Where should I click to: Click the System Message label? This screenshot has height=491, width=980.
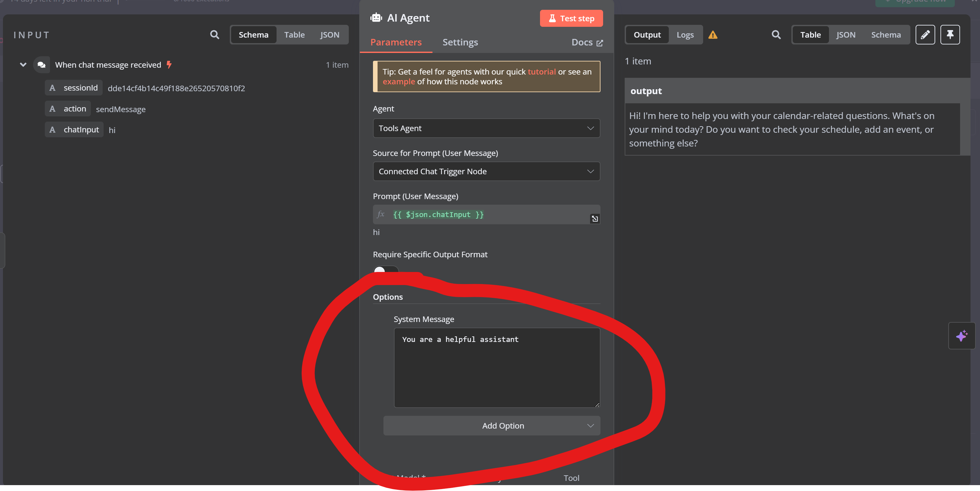coord(424,319)
